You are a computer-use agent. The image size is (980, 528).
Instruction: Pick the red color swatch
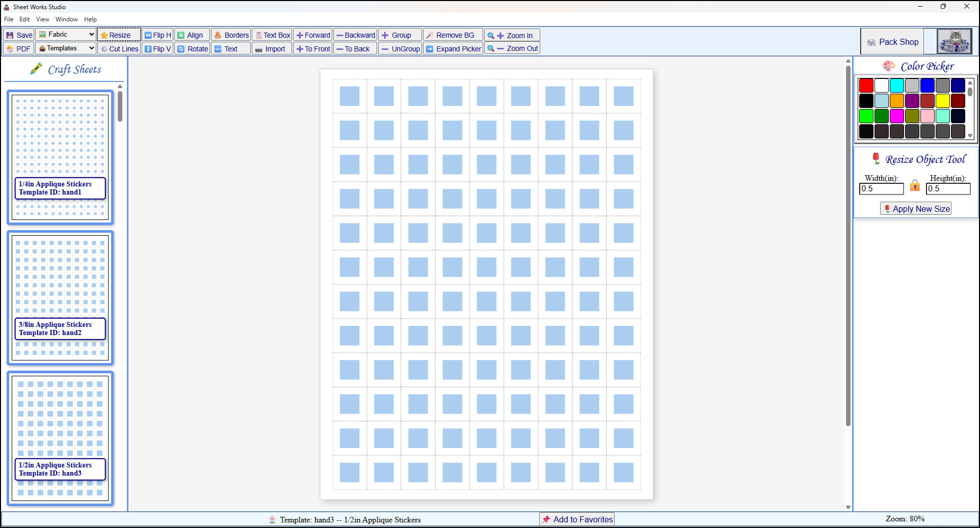[x=866, y=85]
